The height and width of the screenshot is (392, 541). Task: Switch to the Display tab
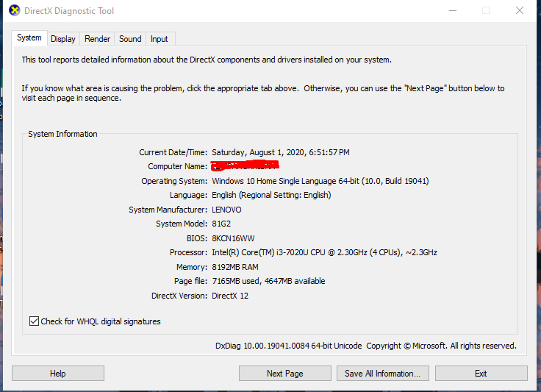coord(63,39)
